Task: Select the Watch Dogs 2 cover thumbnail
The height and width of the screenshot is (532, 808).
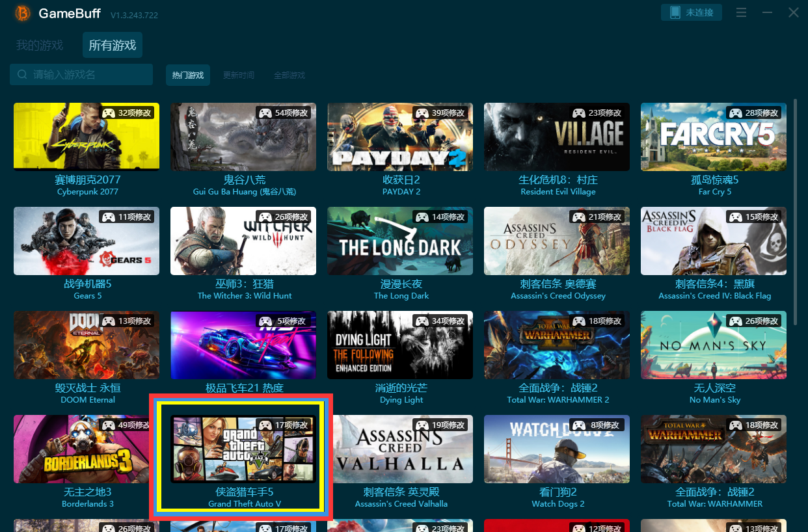Action: tap(557, 449)
